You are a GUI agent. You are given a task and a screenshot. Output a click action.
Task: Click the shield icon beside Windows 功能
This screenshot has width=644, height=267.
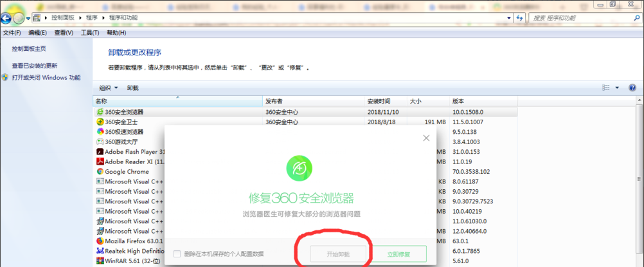coord(5,77)
